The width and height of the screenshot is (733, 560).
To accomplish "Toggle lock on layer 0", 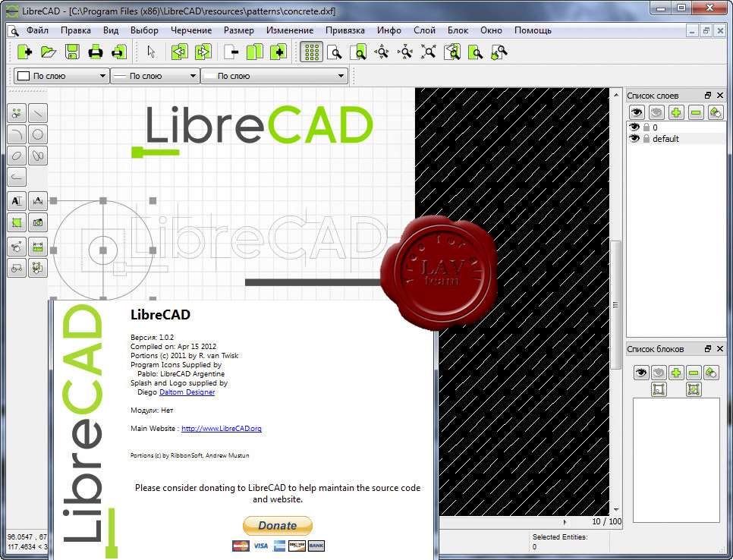I will [646, 127].
